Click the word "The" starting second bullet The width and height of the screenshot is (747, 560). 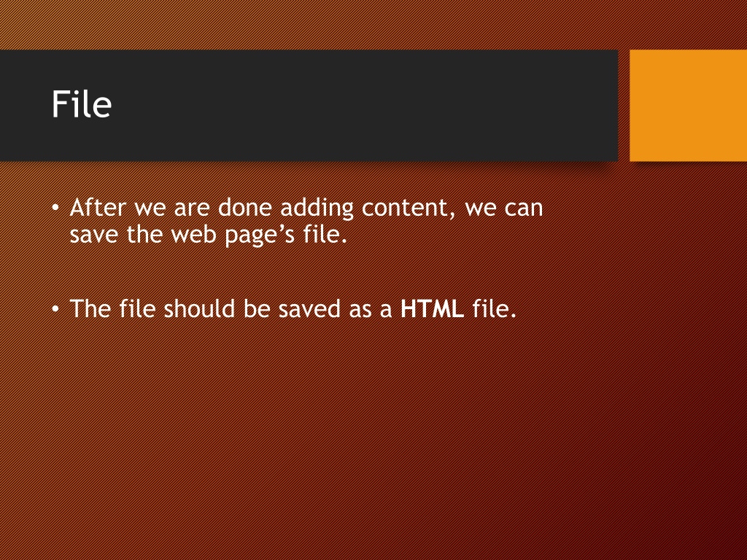pyautogui.click(x=90, y=308)
